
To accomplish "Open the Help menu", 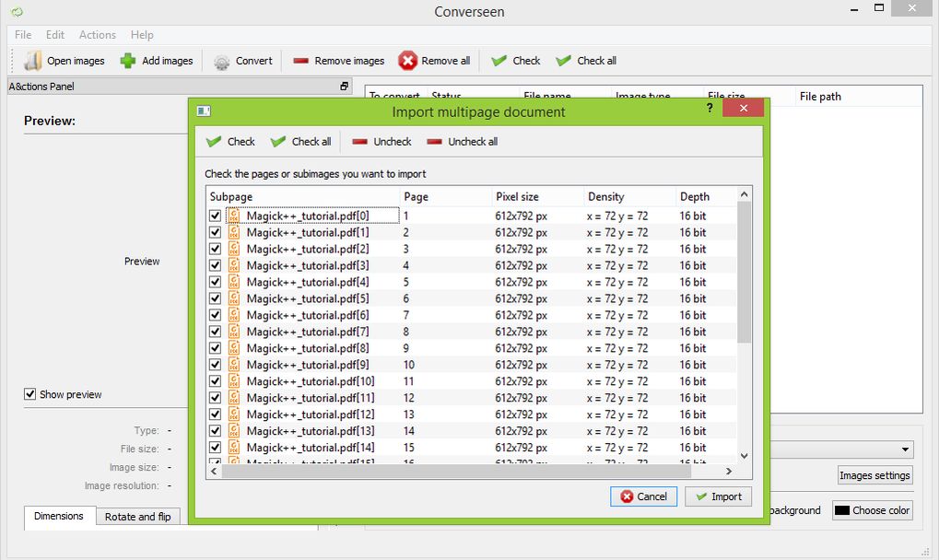I will pos(142,35).
